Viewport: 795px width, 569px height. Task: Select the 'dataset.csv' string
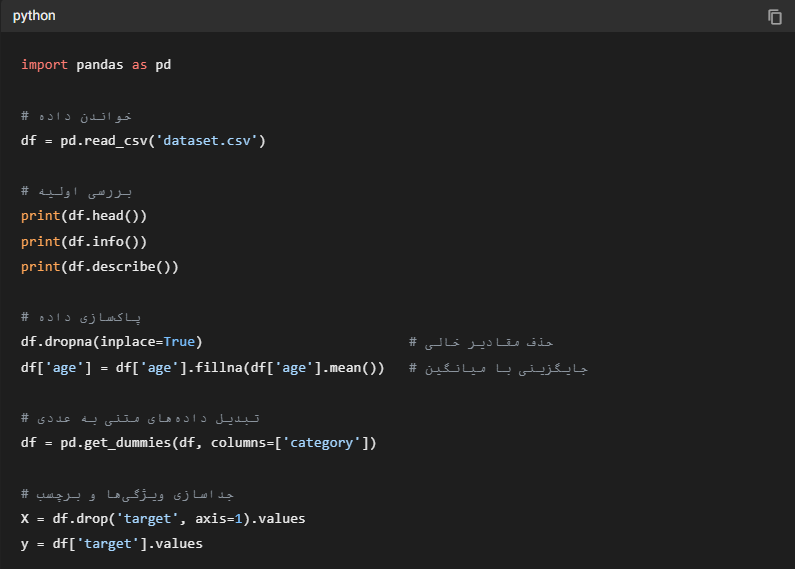tap(207, 140)
